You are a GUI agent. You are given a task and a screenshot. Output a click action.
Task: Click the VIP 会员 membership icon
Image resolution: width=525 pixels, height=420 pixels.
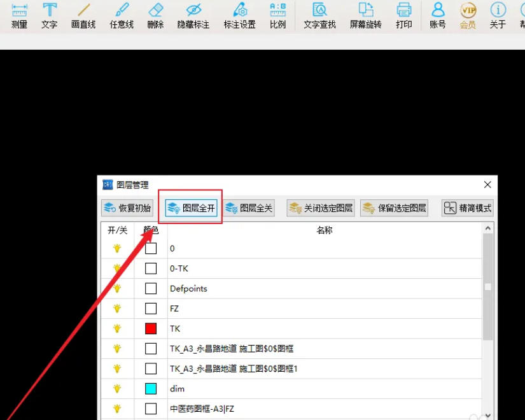[x=467, y=16]
